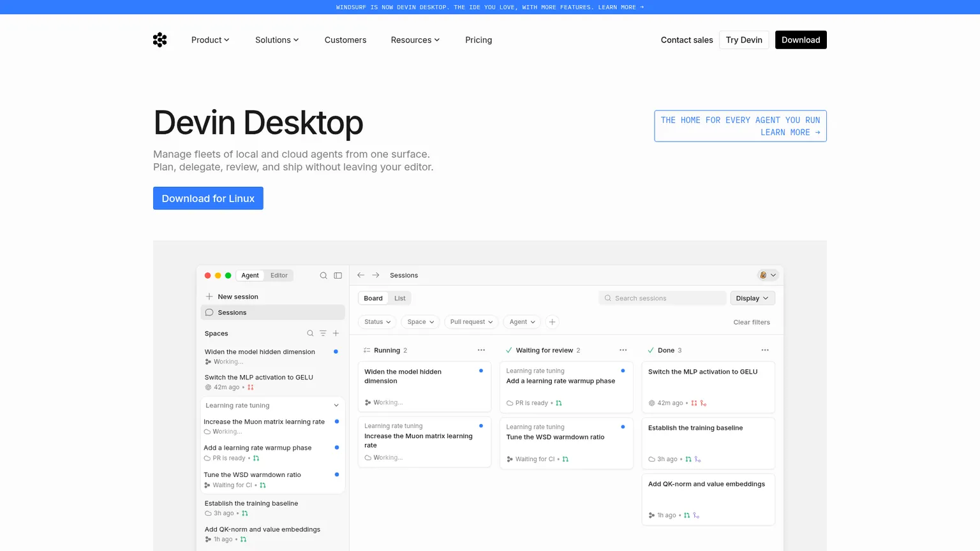
Task: Switch to List view
Action: [400, 298]
